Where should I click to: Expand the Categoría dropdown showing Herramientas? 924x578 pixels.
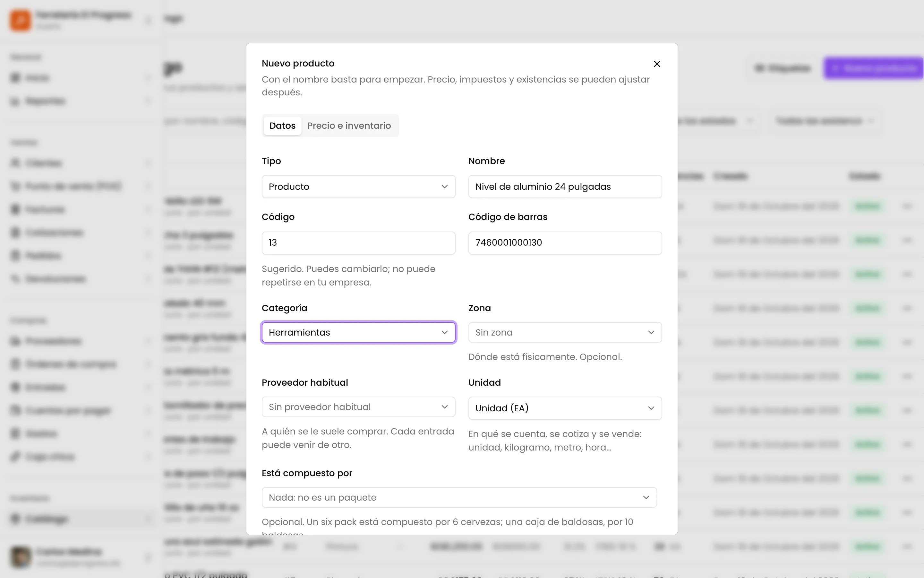coord(358,332)
